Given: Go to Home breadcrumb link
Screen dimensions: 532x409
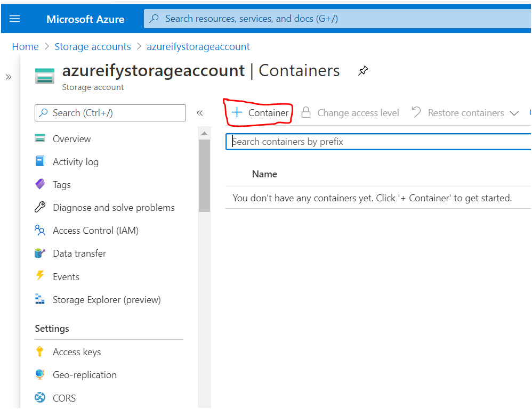Looking at the screenshot, I should 25,46.
